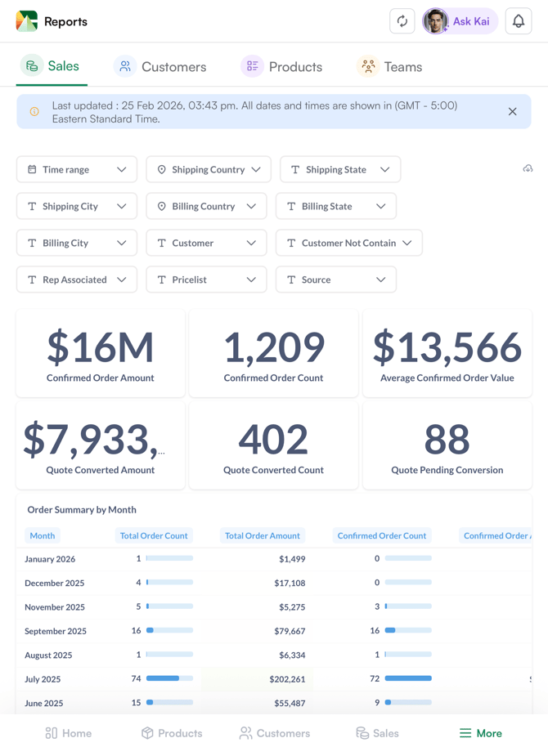Open the Teams reports tab
Image resolution: width=548 pixels, height=756 pixels.
[390, 67]
